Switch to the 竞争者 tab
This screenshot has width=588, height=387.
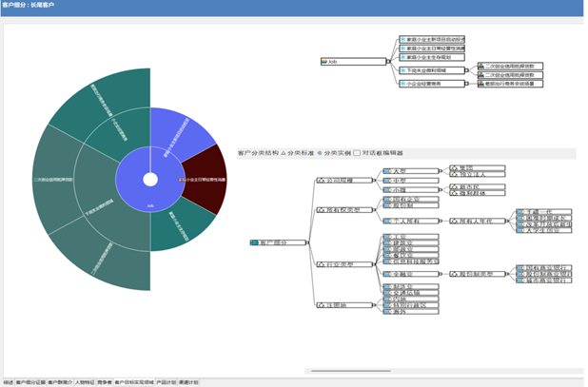104,382
